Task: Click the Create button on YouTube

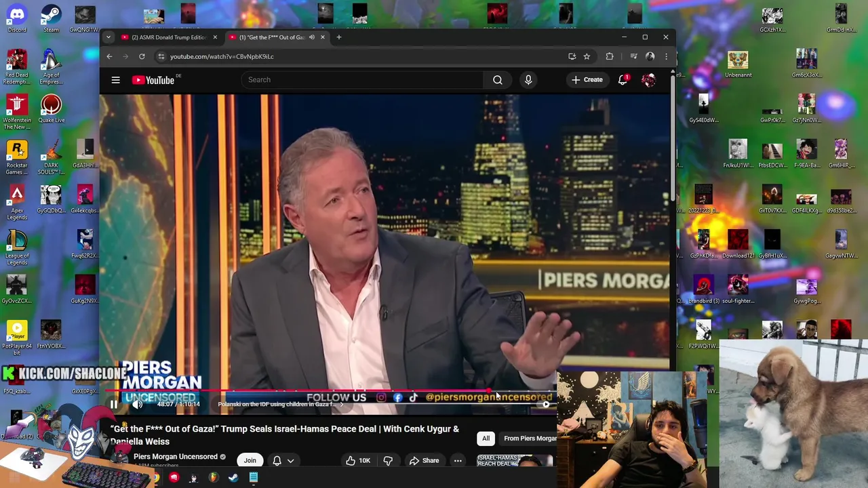Action: click(x=587, y=80)
